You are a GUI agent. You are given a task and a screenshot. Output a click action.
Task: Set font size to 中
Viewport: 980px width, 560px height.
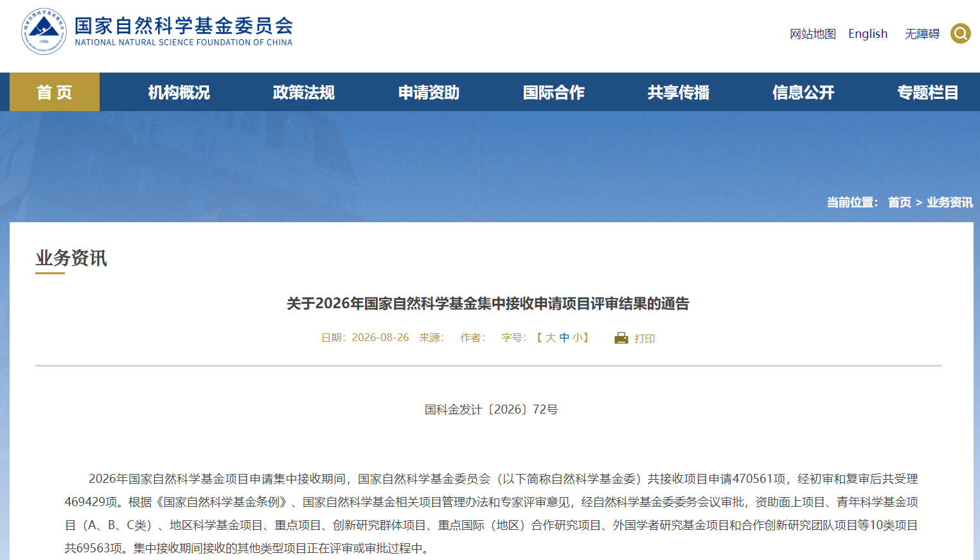click(564, 338)
